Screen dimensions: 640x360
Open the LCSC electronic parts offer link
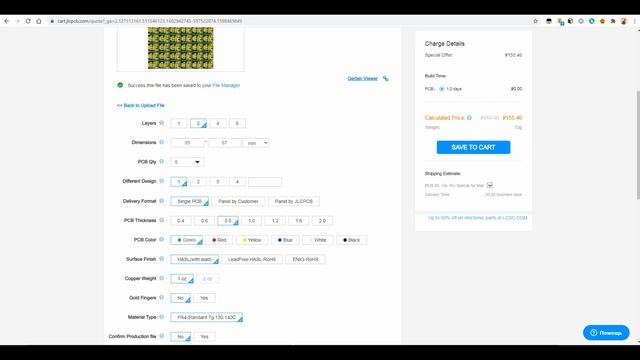click(478, 218)
